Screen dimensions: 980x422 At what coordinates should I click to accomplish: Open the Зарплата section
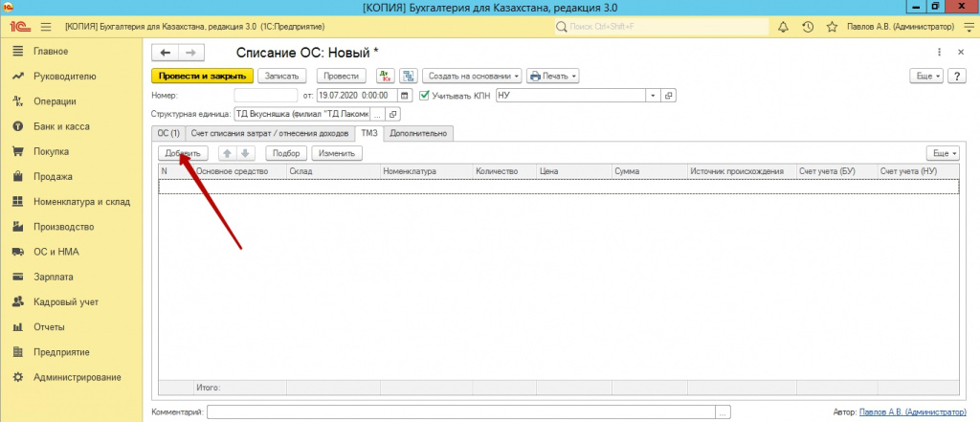54,277
